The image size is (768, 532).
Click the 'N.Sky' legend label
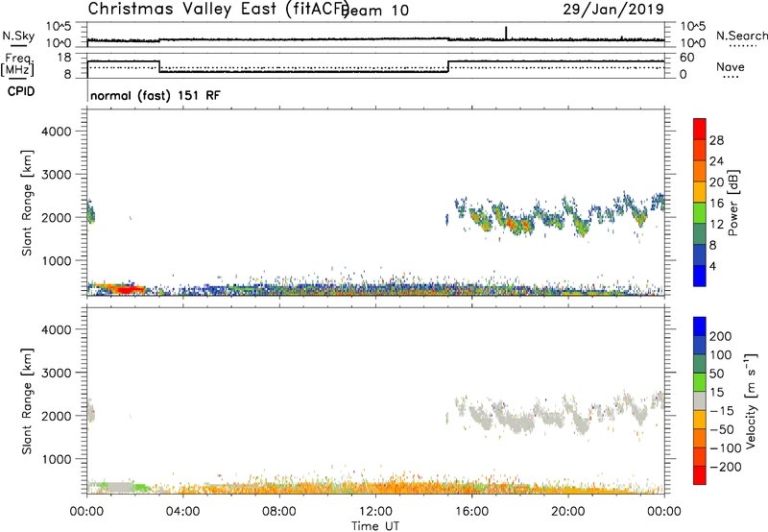tap(18, 36)
